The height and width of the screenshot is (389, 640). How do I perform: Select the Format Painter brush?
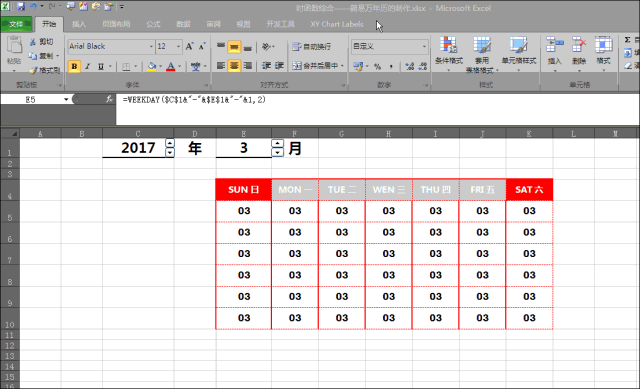33,70
